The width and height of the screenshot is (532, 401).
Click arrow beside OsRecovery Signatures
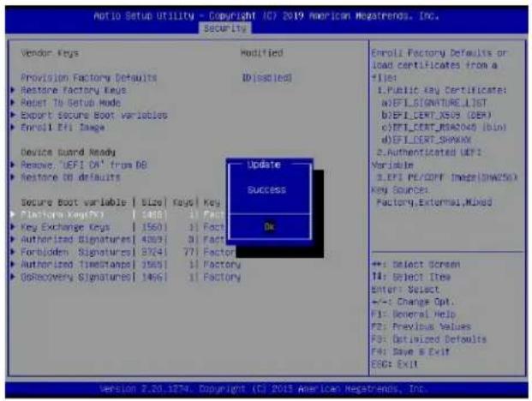tap(13, 277)
